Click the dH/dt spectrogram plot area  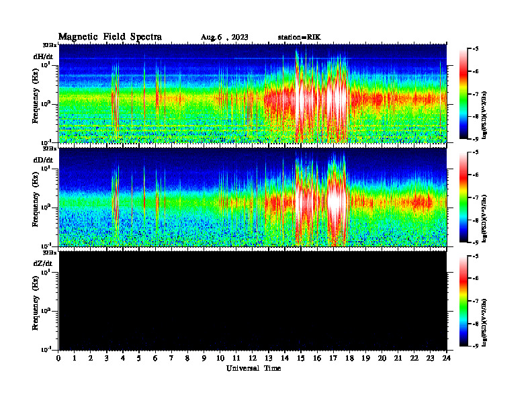coord(253,93)
